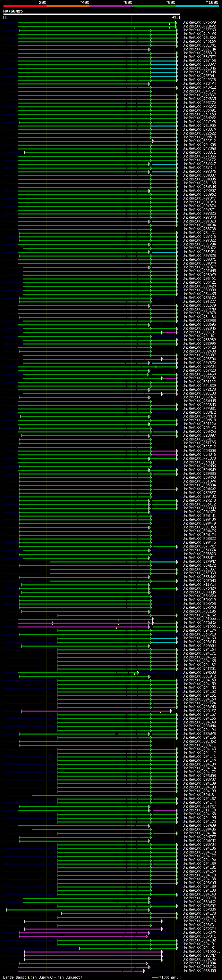The image size is (222, 980).
Task: Open hit UniRef100_A2XZF8
Action: click(x=199, y=500)
